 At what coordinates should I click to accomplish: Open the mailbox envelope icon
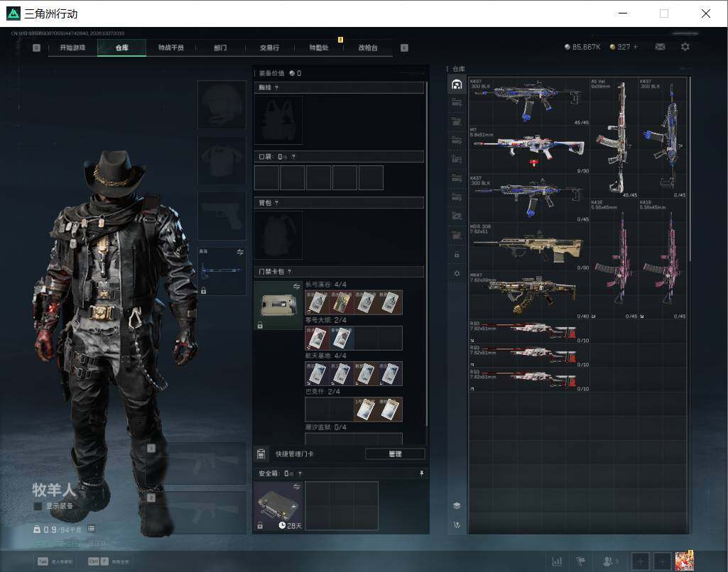pos(660,47)
